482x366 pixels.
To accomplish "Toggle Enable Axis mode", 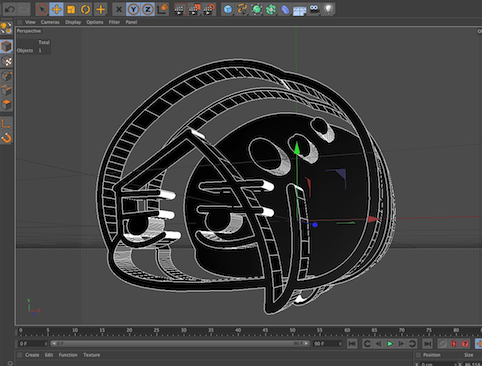I will [6, 124].
